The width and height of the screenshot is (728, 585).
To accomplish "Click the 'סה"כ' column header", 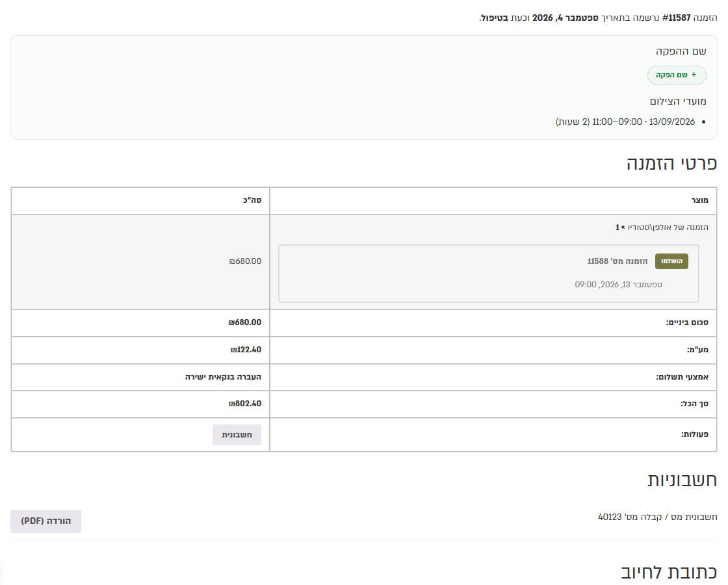I will (x=252, y=200).
